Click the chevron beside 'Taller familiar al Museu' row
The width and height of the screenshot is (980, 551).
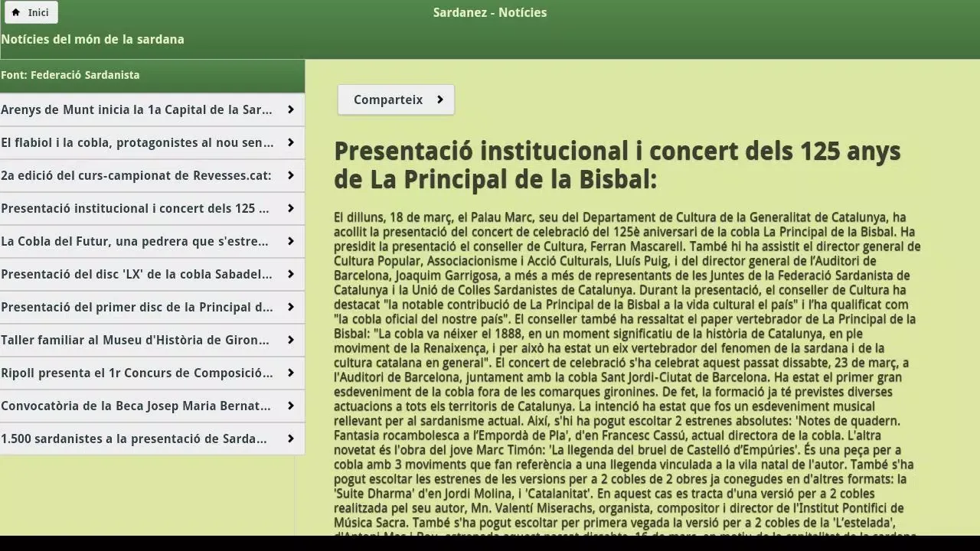coord(291,340)
